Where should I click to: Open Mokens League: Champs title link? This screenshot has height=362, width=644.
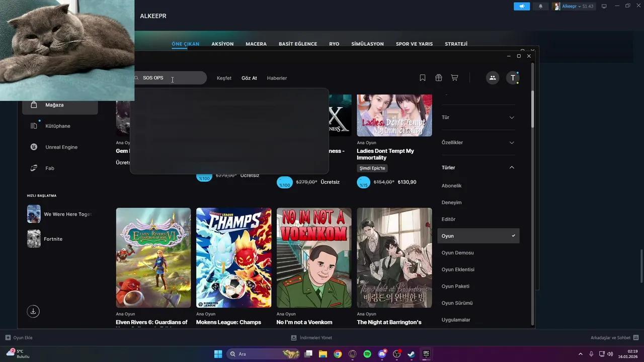(x=228, y=322)
